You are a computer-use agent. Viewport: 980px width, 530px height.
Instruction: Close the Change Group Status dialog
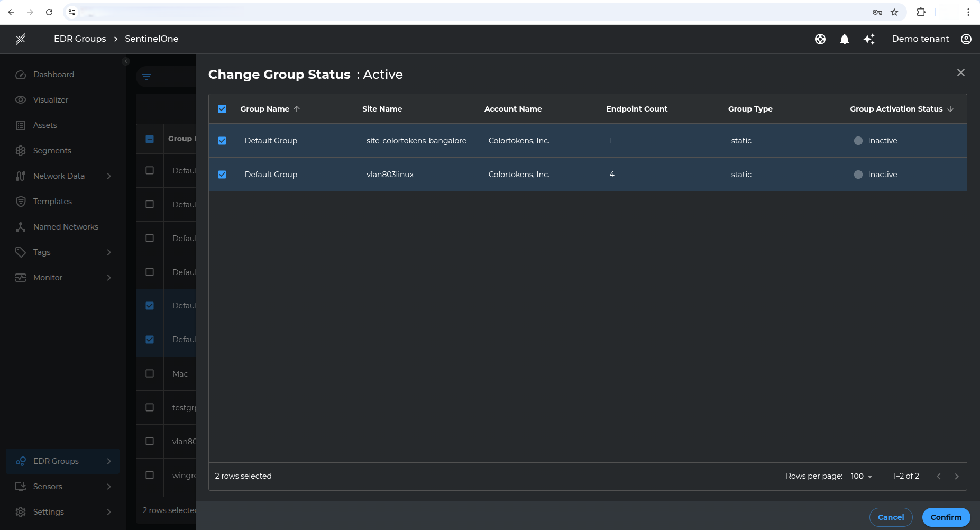961,72
